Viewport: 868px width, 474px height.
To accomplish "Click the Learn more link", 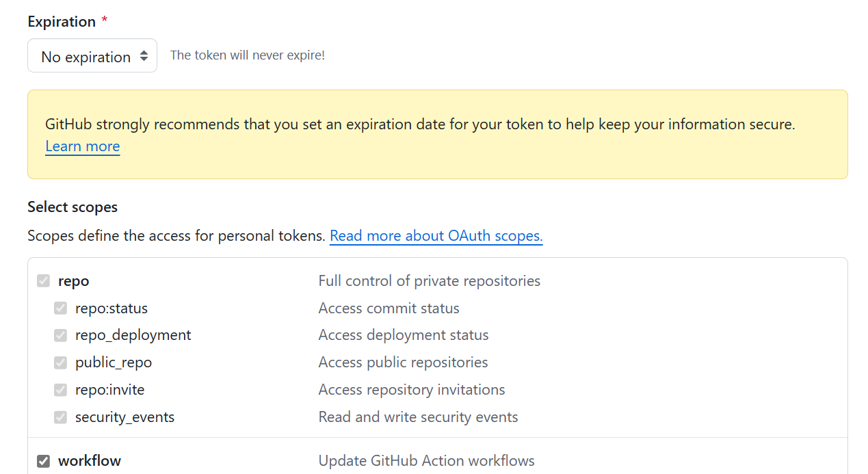I will [82, 146].
